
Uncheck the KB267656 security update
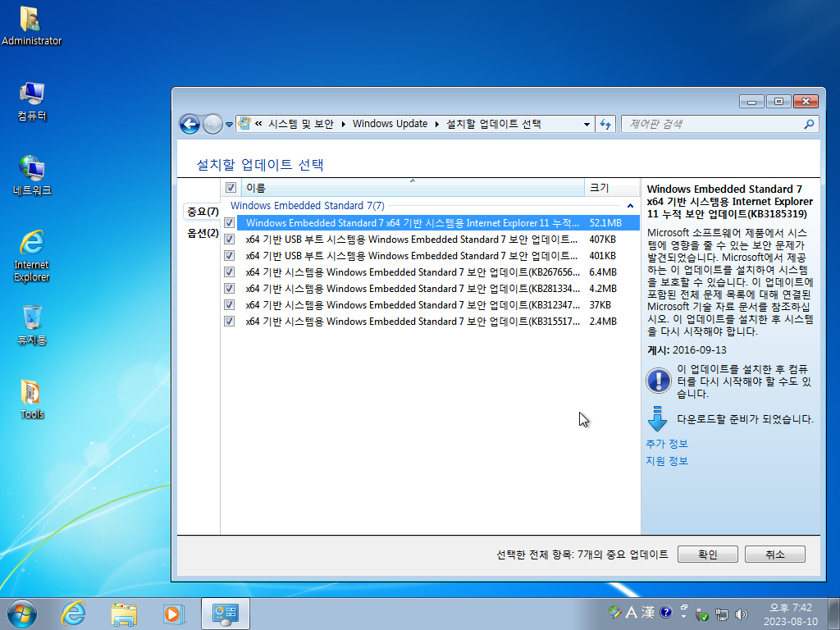pyautogui.click(x=230, y=272)
